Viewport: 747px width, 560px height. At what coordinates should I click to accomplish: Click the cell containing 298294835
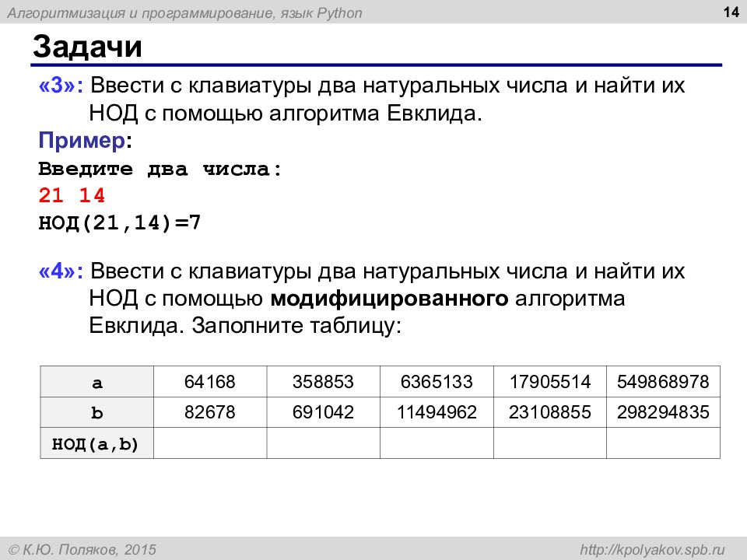click(x=663, y=412)
